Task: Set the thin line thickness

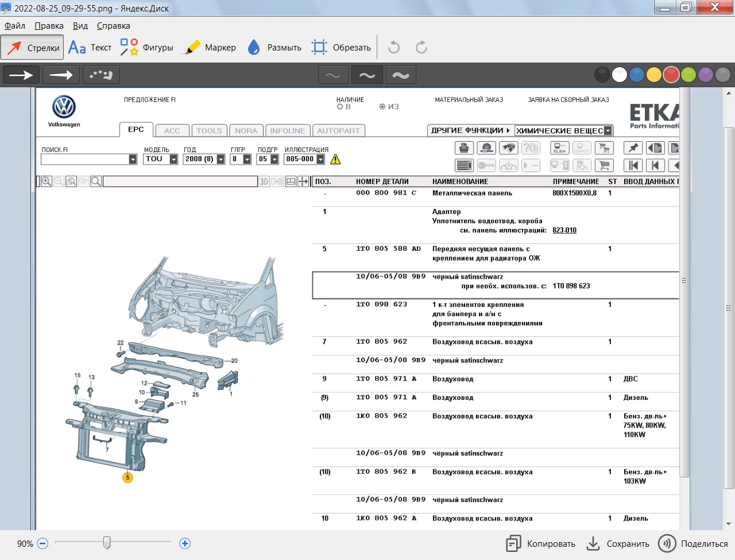Action: pyautogui.click(x=333, y=75)
